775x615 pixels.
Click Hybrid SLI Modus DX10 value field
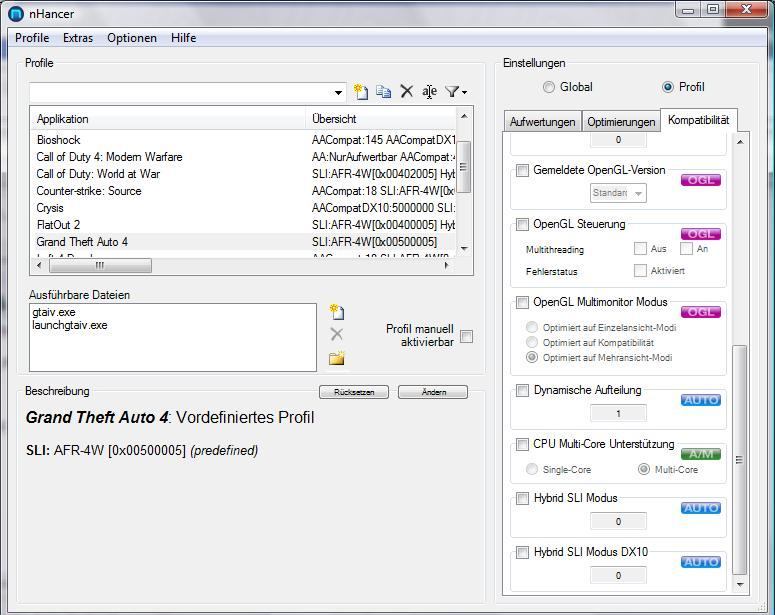[x=618, y=575]
